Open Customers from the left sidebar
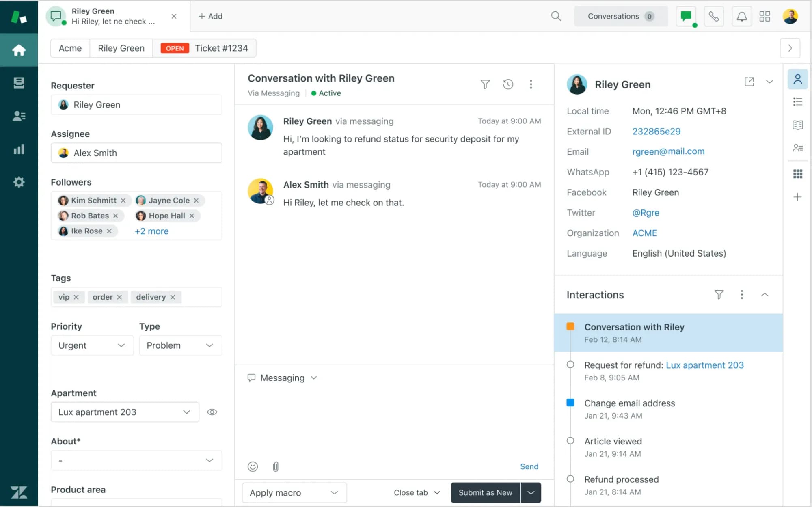The image size is (812, 507). pyautogui.click(x=19, y=116)
